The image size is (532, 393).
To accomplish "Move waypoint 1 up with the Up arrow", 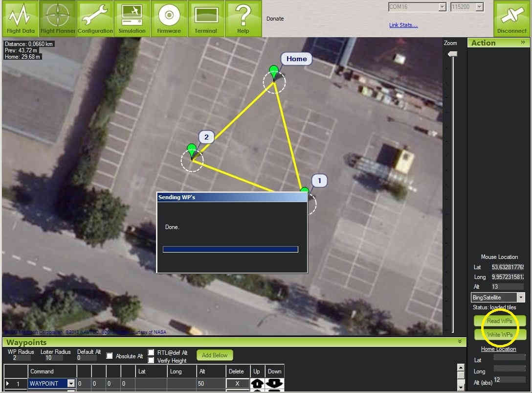I will tap(257, 384).
